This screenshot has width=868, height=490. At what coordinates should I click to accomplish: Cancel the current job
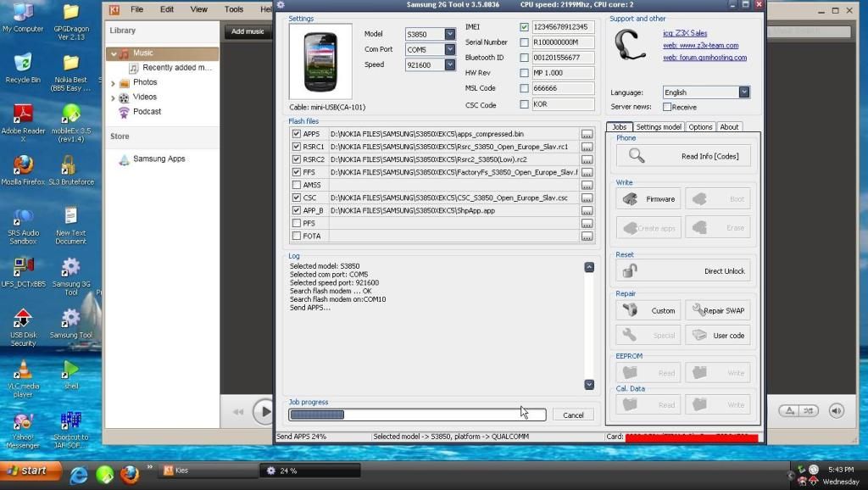pyautogui.click(x=573, y=415)
